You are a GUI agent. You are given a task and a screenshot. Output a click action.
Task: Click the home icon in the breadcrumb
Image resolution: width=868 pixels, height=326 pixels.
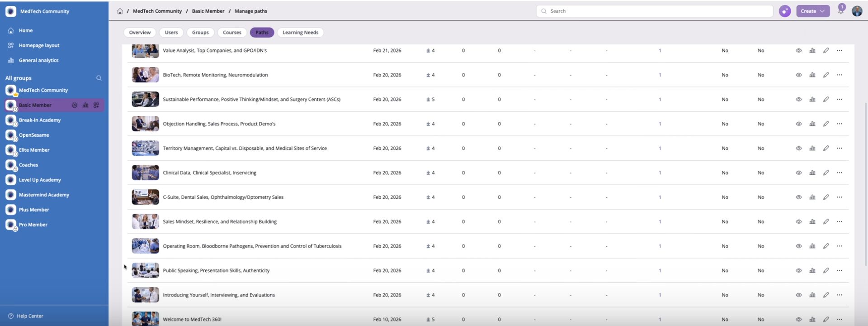(x=120, y=11)
